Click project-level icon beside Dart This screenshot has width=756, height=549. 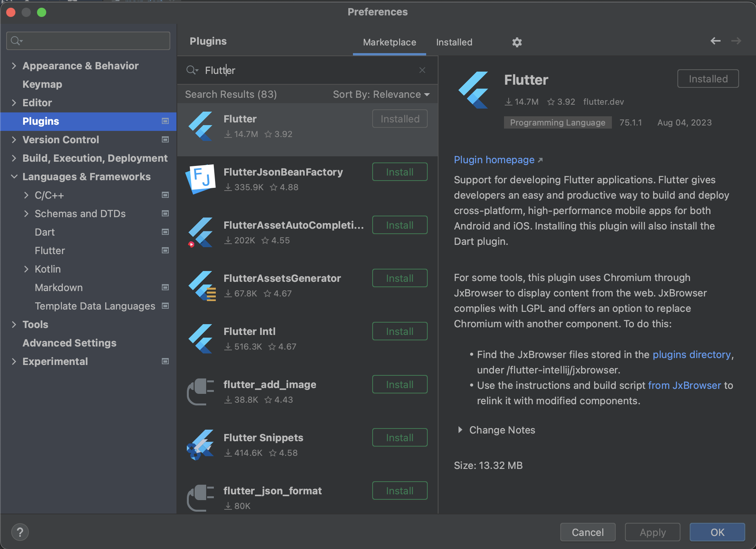click(165, 232)
